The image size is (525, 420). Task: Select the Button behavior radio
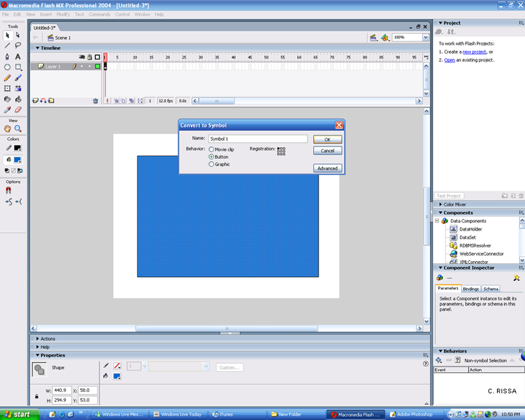[211, 157]
